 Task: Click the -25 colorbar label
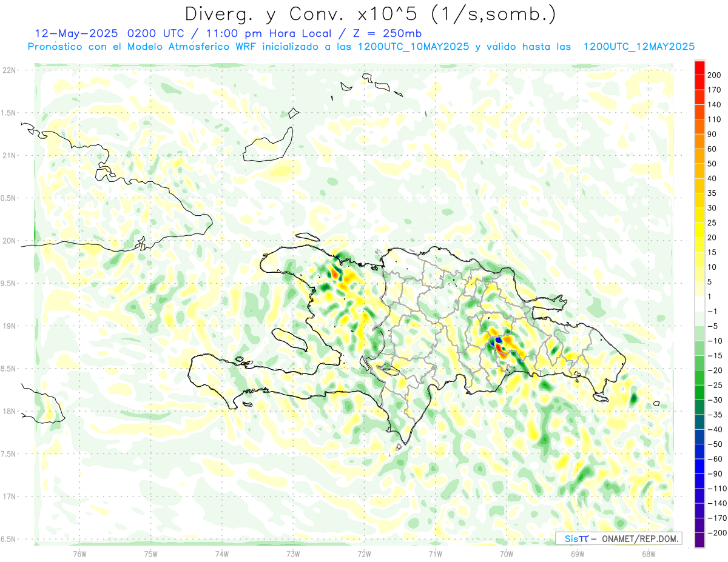(716, 385)
